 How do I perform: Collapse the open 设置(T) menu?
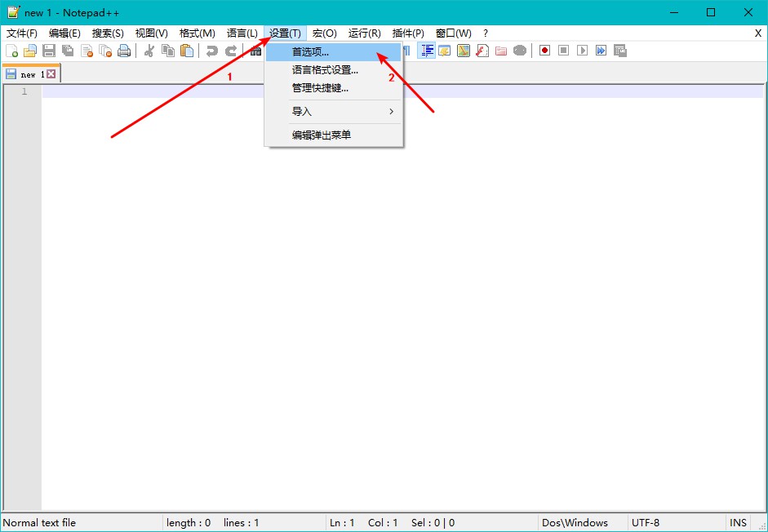[x=285, y=33]
